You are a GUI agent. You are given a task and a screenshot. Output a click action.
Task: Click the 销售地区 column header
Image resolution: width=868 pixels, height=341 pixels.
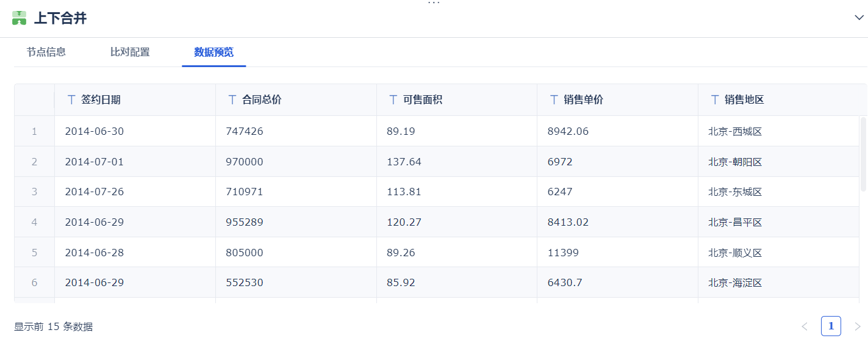745,99
